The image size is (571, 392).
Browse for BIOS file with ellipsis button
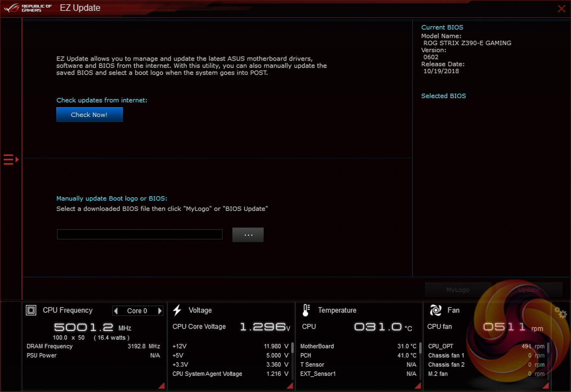[248, 235]
